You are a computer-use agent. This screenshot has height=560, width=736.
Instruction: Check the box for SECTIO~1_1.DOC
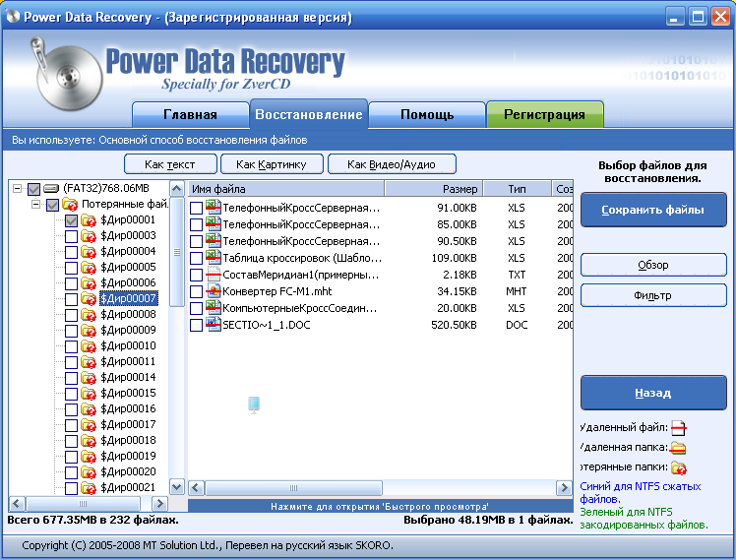tap(196, 325)
